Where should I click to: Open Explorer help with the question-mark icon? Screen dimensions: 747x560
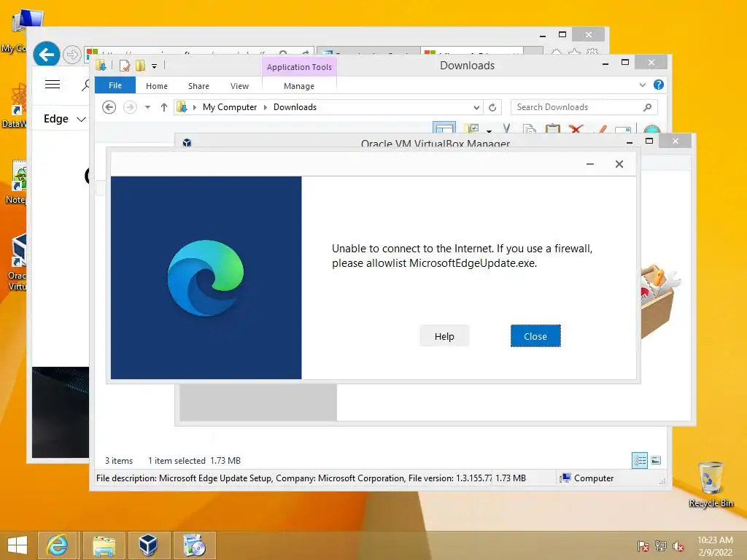[659, 85]
